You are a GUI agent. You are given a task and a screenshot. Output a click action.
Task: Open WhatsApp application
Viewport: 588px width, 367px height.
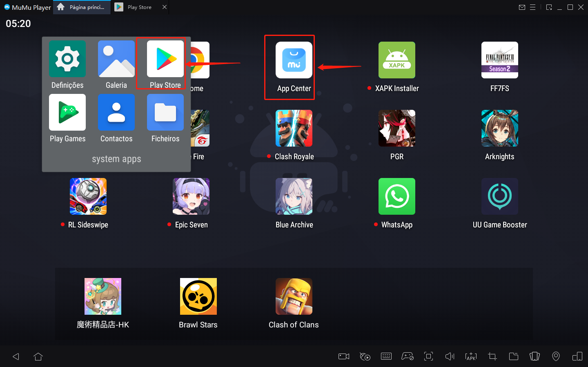pos(396,196)
